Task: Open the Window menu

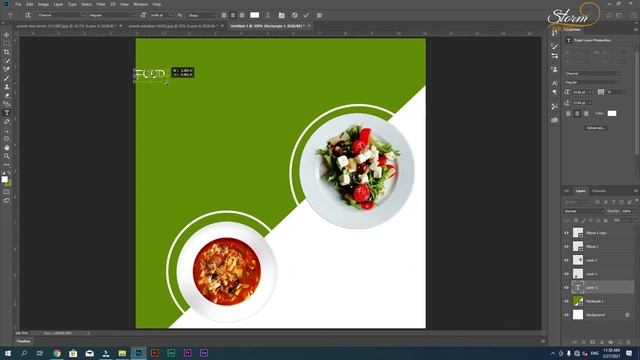Action: [141, 4]
